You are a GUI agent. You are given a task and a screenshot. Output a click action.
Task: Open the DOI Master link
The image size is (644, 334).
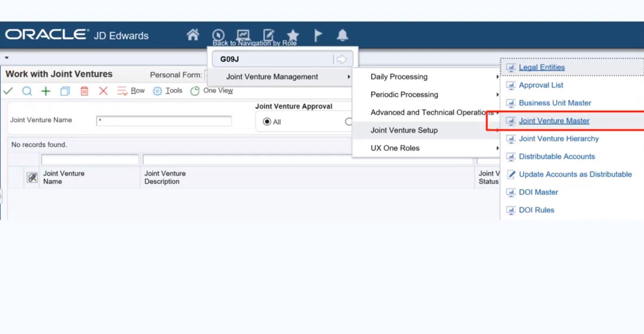coord(538,192)
